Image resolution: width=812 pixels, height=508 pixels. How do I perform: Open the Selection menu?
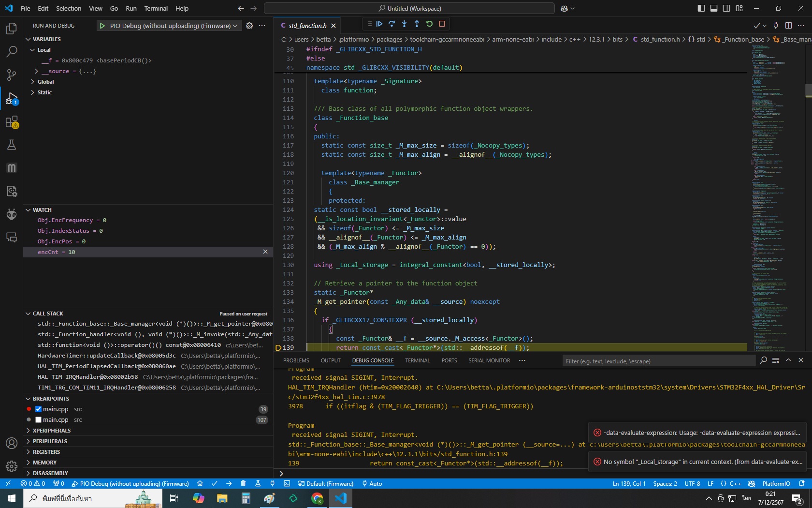(x=69, y=8)
